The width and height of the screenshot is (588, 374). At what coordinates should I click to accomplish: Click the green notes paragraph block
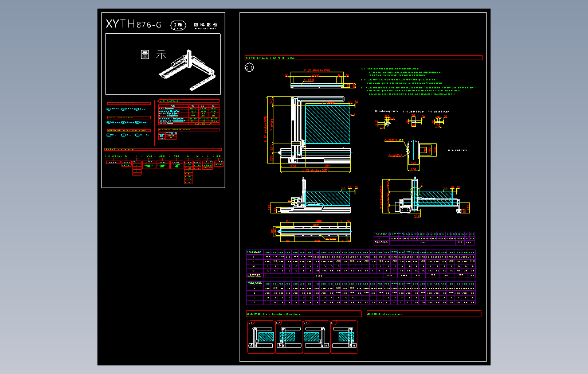click(418, 81)
